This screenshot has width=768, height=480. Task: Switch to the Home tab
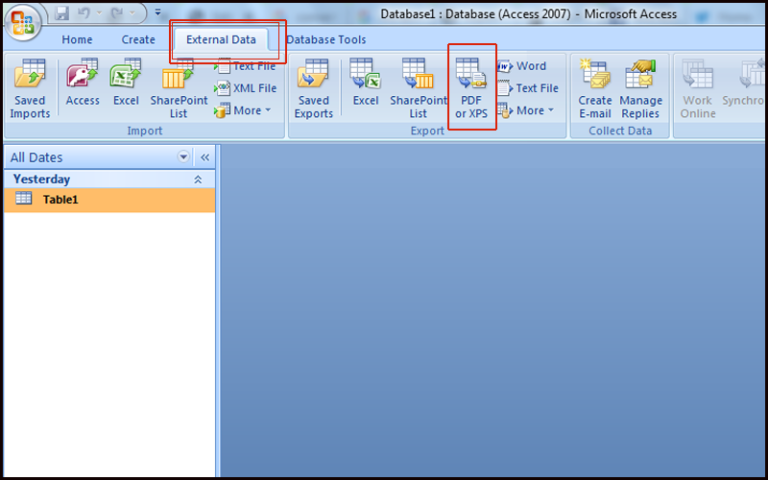pos(77,40)
